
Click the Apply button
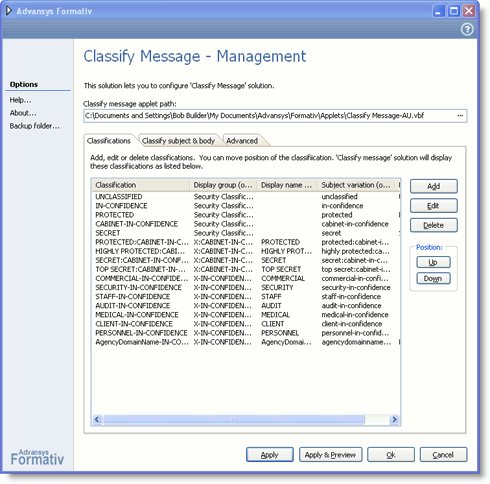click(270, 455)
